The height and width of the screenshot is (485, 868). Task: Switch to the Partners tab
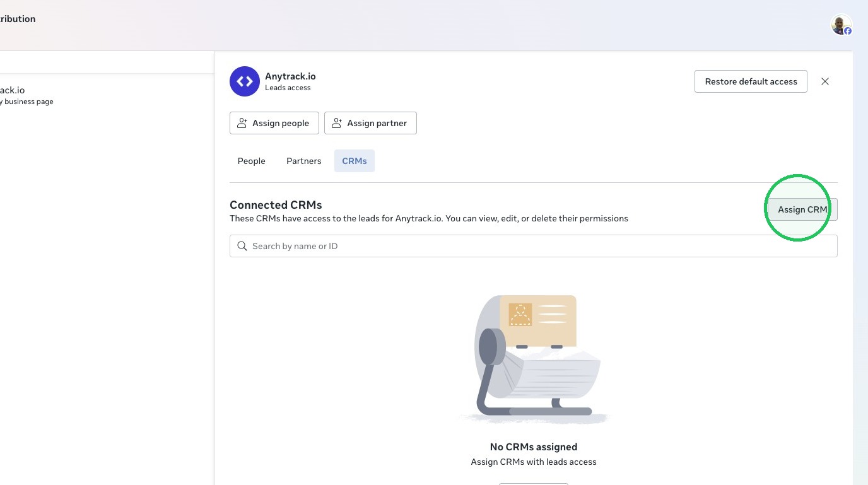pos(303,161)
